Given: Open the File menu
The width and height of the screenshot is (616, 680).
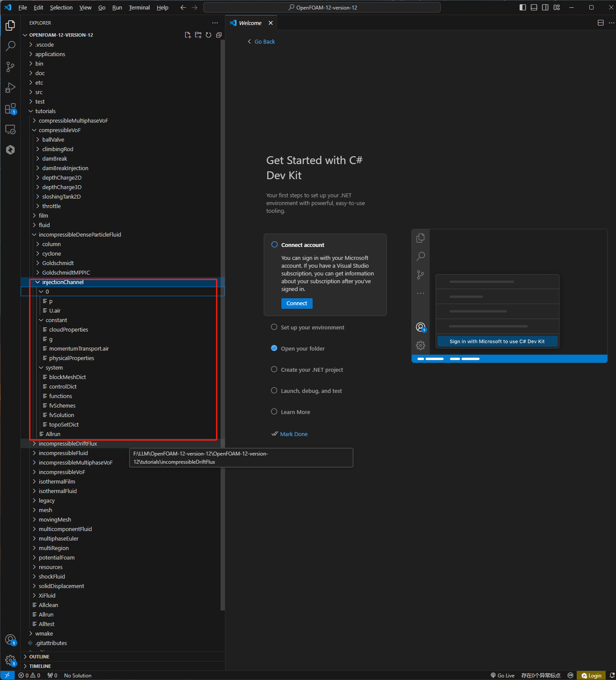Looking at the screenshot, I should point(22,7).
